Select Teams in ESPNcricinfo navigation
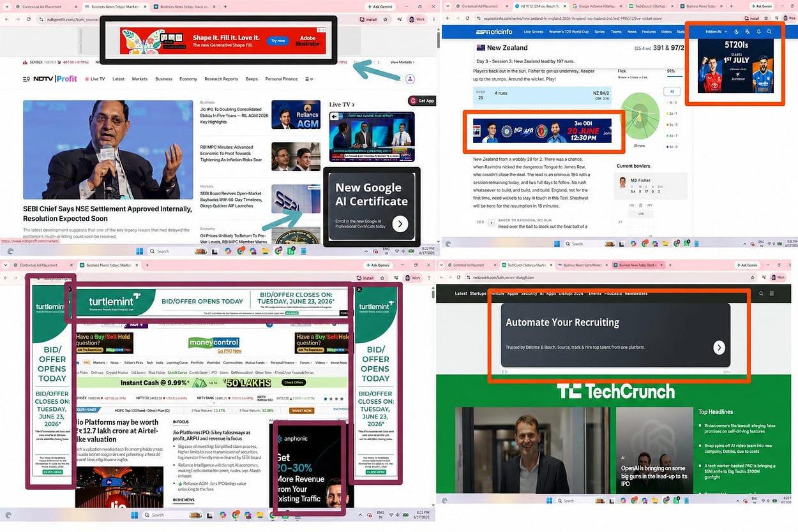Image resolution: width=798 pixels, height=532 pixels. tap(616, 31)
